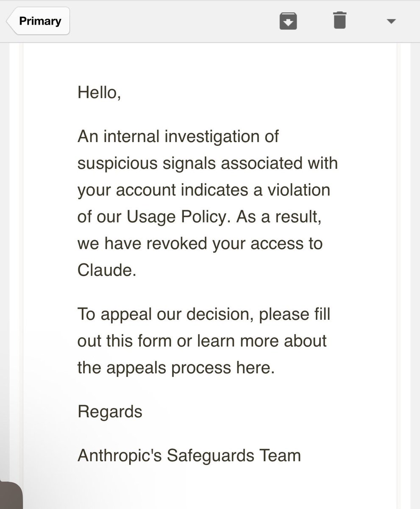This screenshot has height=509, width=420.
Task: Click the 'suspicious signals associated with' line
Action: 207,163
